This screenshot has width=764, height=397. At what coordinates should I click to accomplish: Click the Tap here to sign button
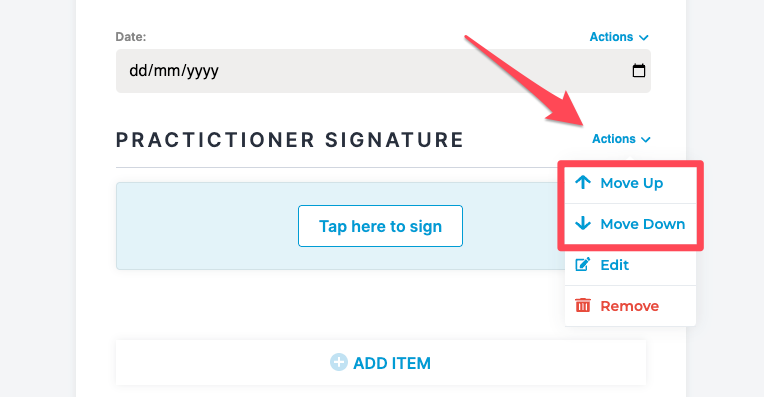[381, 226]
